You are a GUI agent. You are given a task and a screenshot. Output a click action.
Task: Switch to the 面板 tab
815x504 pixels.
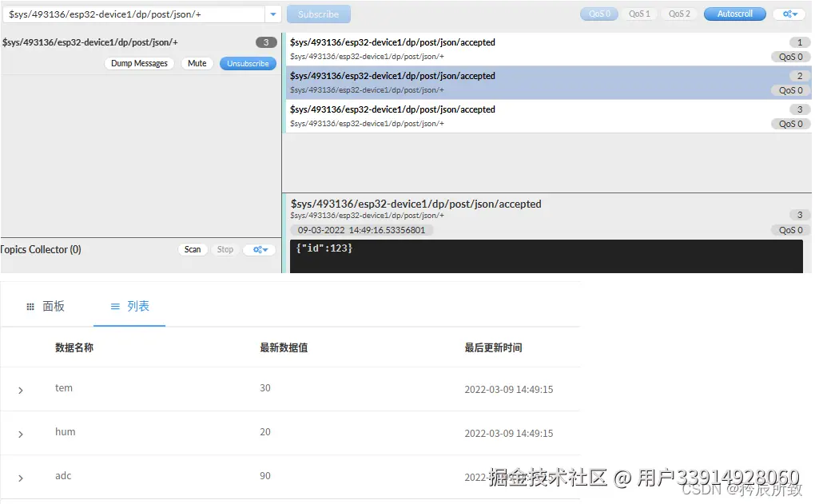point(46,307)
